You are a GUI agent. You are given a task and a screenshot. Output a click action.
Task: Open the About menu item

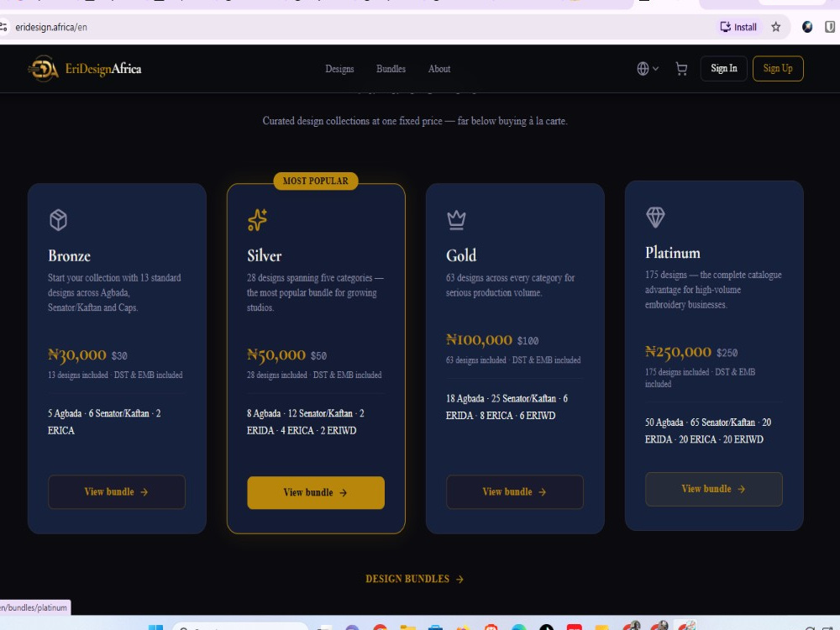[439, 69]
